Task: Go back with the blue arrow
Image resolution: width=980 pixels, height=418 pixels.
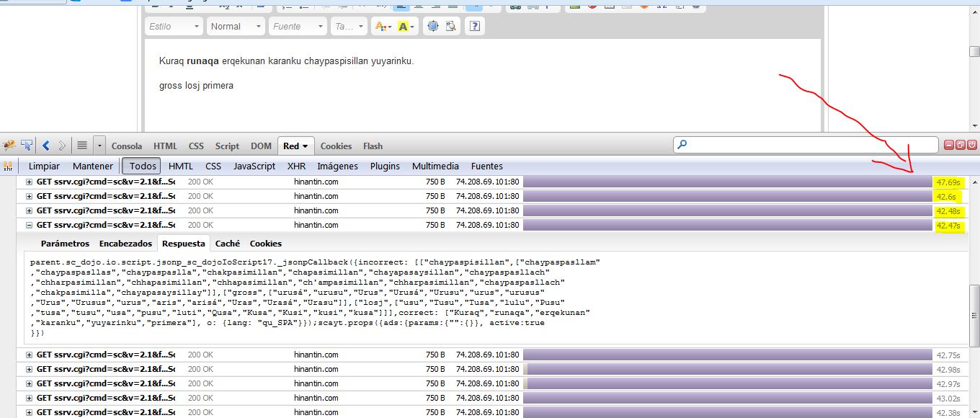Action: pyautogui.click(x=45, y=146)
